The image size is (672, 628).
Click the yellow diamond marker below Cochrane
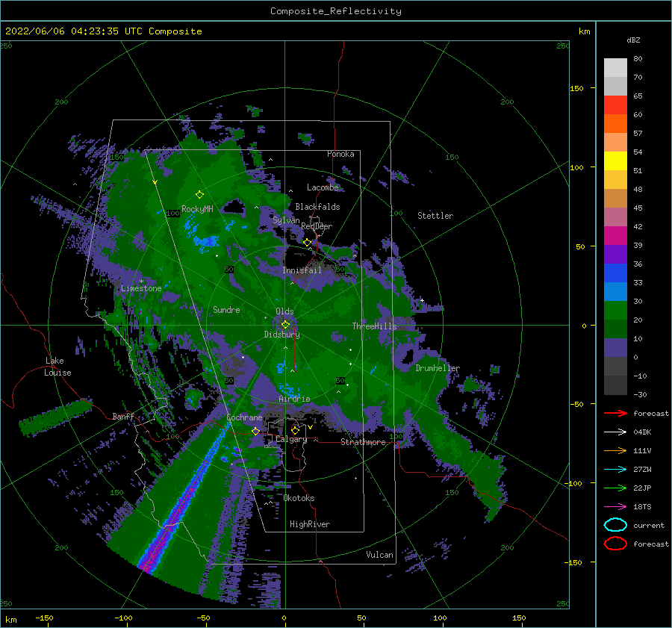click(x=255, y=431)
